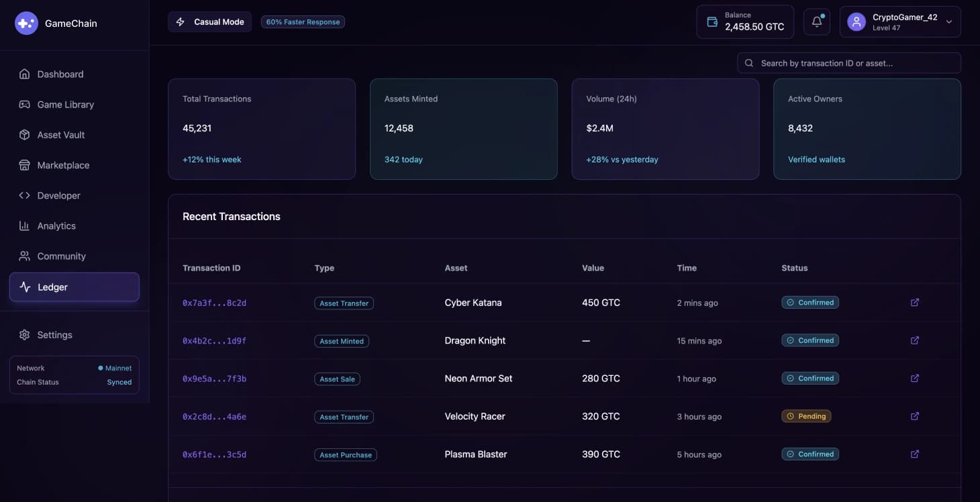Screen dimensions: 980x502
Task: Open the Dashboard from the sidebar
Action: pyautogui.click(x=60, y=74)
